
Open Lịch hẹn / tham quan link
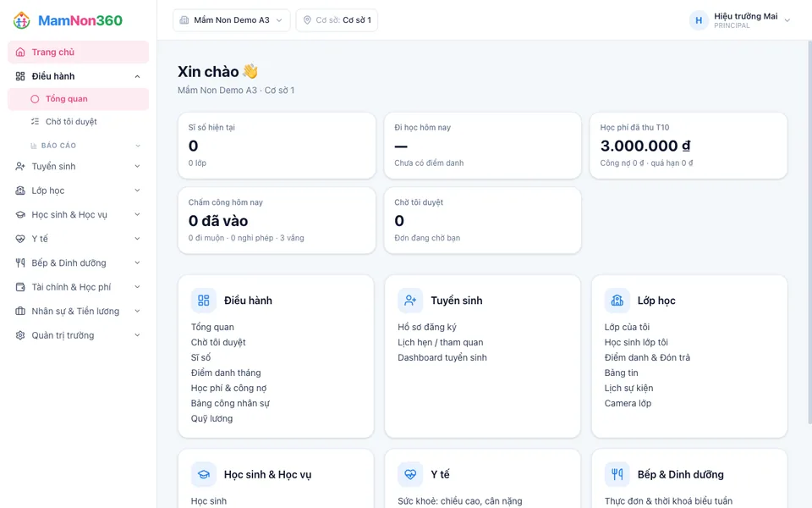(440, 343)
